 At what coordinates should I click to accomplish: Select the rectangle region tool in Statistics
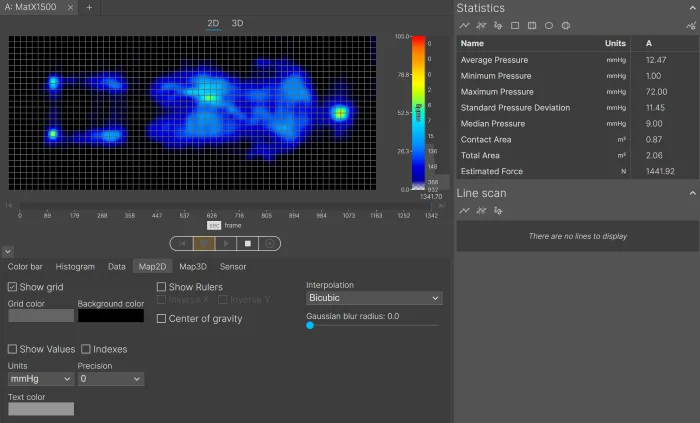(x=515, y=25)
